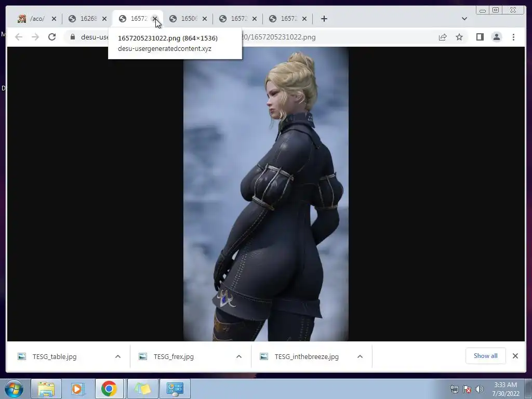Close the downloads bar
This screenshot has width=532, height=399.
(x=515, y=356)
